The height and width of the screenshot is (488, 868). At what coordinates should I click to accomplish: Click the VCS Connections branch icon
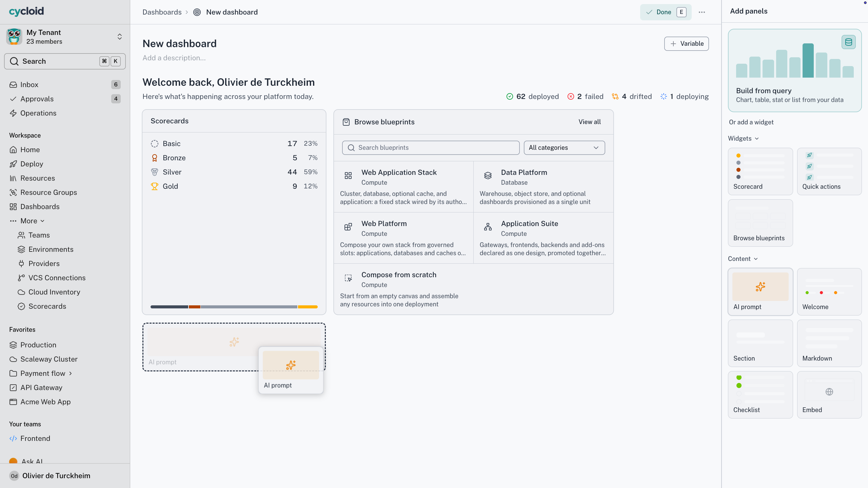pos(21,278)
